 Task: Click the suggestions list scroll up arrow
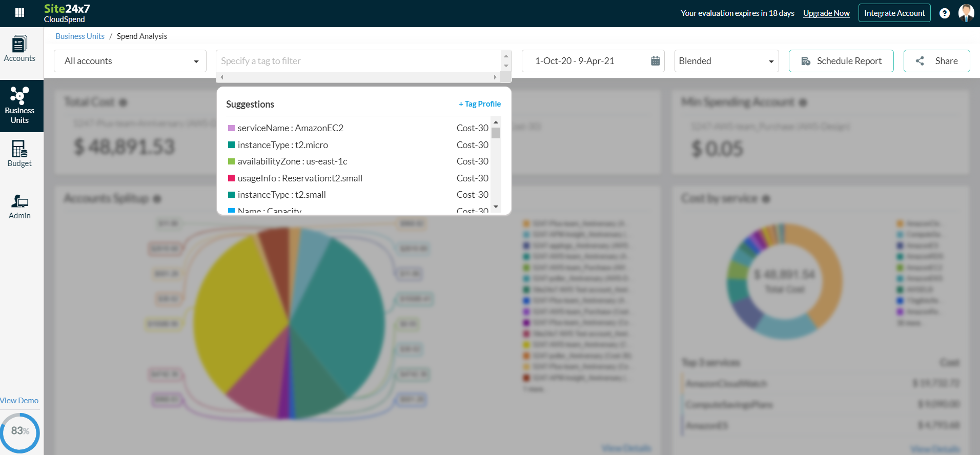496,122
